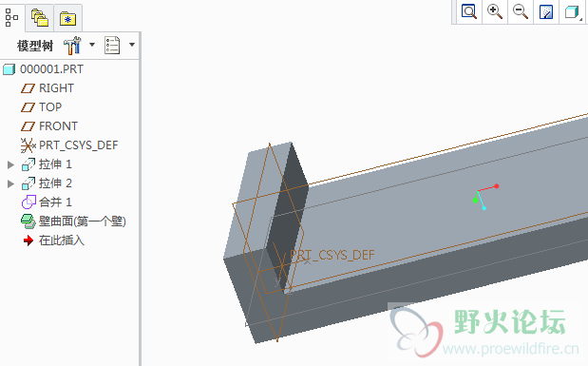Click the Refit zoom-to-window icon
Viewport: 588px width, 366px height.
(469, 11)
